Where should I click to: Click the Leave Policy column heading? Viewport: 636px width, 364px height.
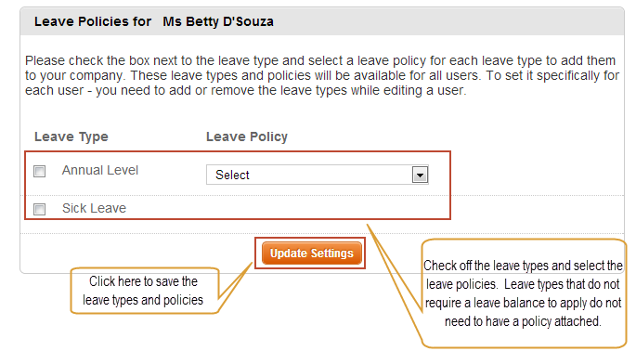pyautogui.click(x=247, y=136)
